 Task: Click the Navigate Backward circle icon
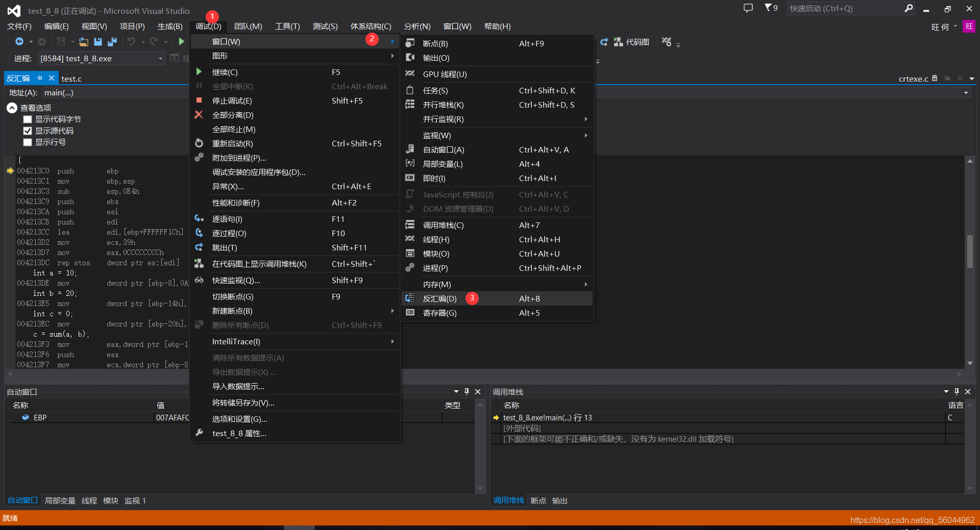[x=19, y=42]
